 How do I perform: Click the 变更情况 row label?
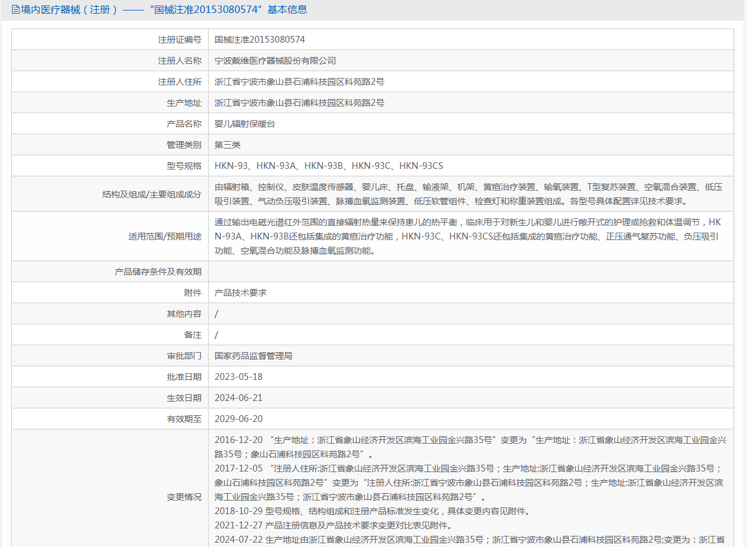click(184, 497)
